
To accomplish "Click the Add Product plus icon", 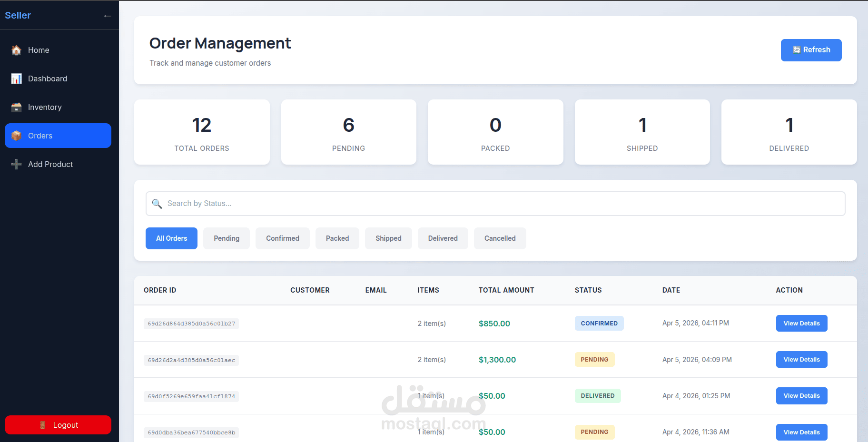I will (x=17, y=164).
